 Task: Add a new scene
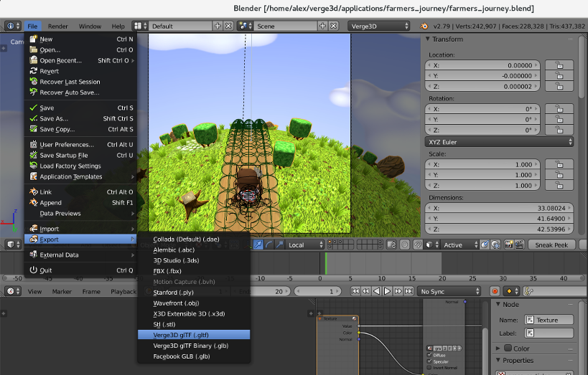pyautogui.click(x=322, y=26)
